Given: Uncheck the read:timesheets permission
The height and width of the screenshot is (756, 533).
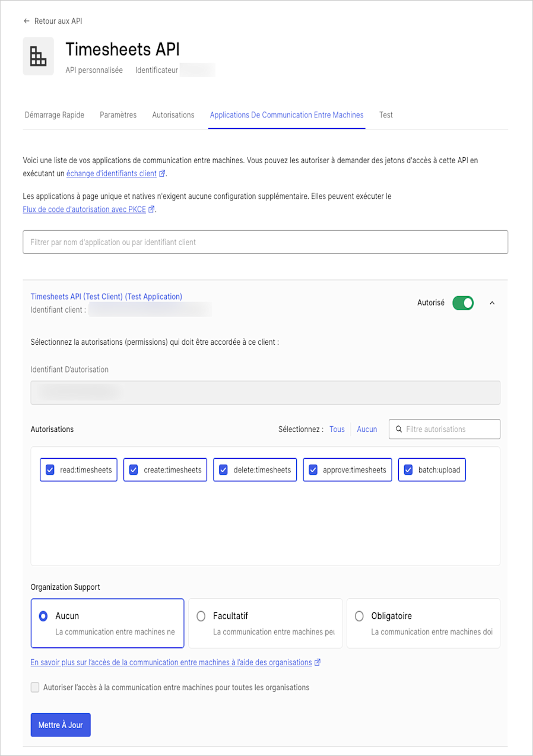Looking at the screenshot, I should [x=50, y=470].
